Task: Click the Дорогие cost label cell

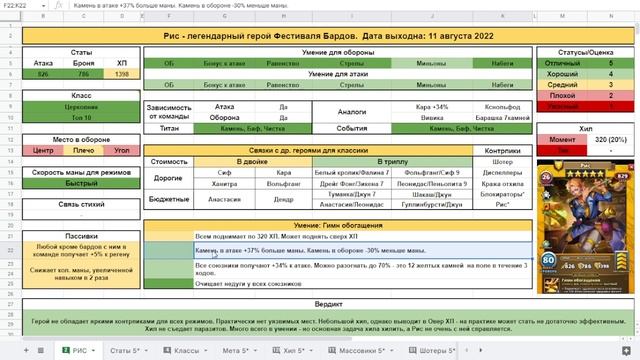Action: [169, 178]
